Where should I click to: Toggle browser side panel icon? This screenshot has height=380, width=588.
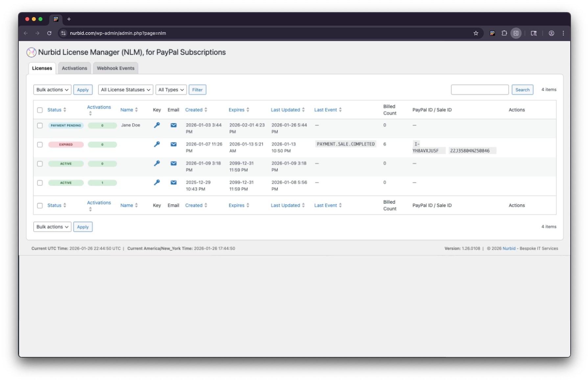click(x=516, y=33)
